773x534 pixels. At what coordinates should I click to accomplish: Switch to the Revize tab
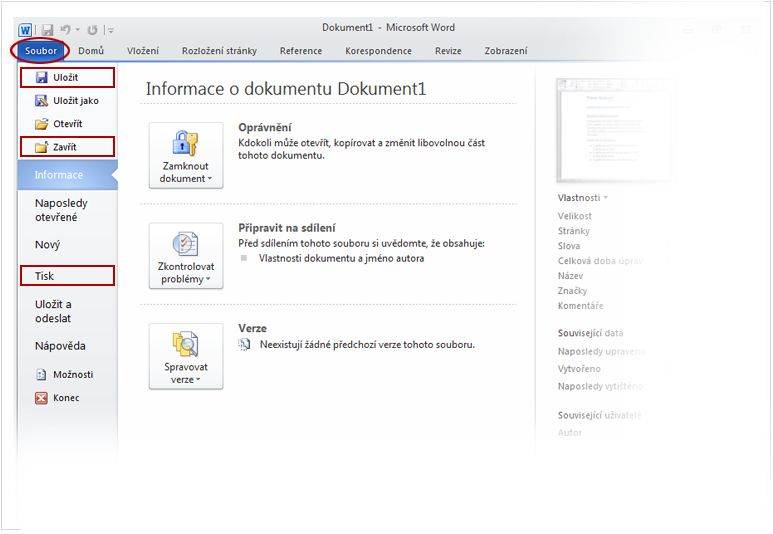(448, 50)
